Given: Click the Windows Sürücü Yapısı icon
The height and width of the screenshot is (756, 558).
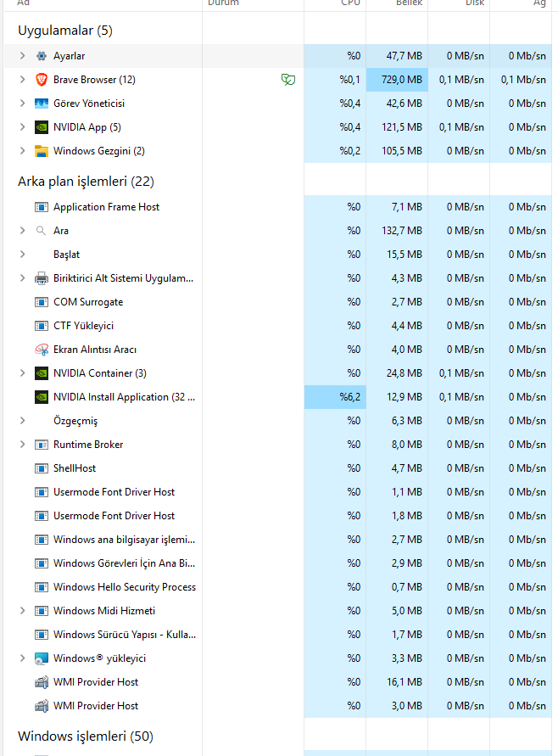Looking at the screenshot, I should (x=42, y=635).
